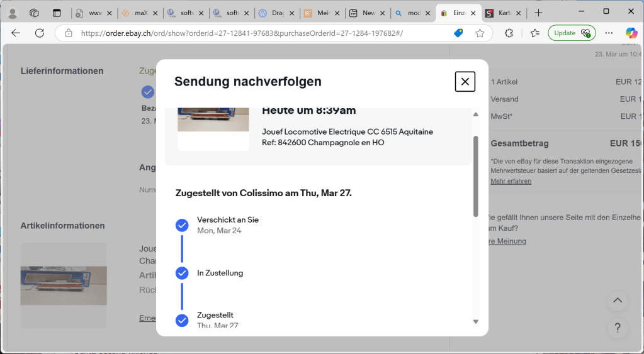Screen dimensions: 644x354
Task: Click the scroll-to-top chevron button
Action: point(618,301)
